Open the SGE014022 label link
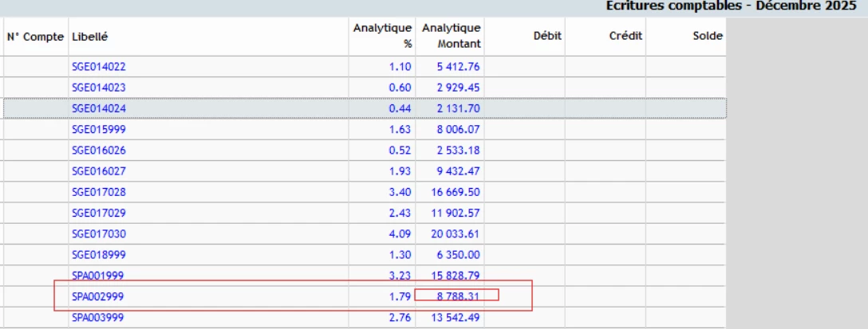The width and height of the screenshot is (868, 329). [x=99, y=67]
